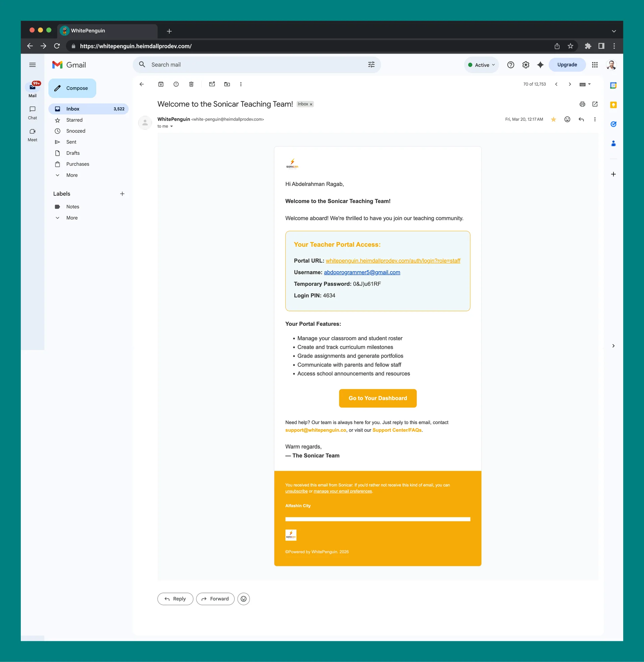Unstar this starred email

pos(553,119)
